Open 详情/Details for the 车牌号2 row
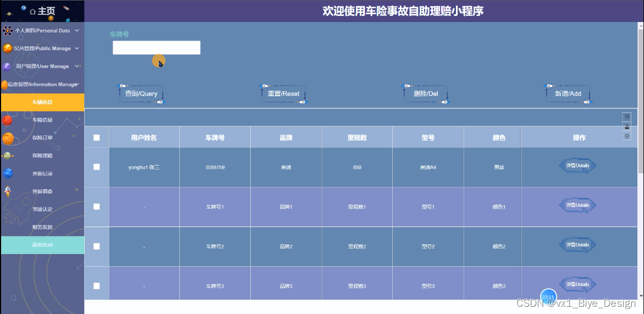The height and width of the screenshot is (314, 644). 577,245
